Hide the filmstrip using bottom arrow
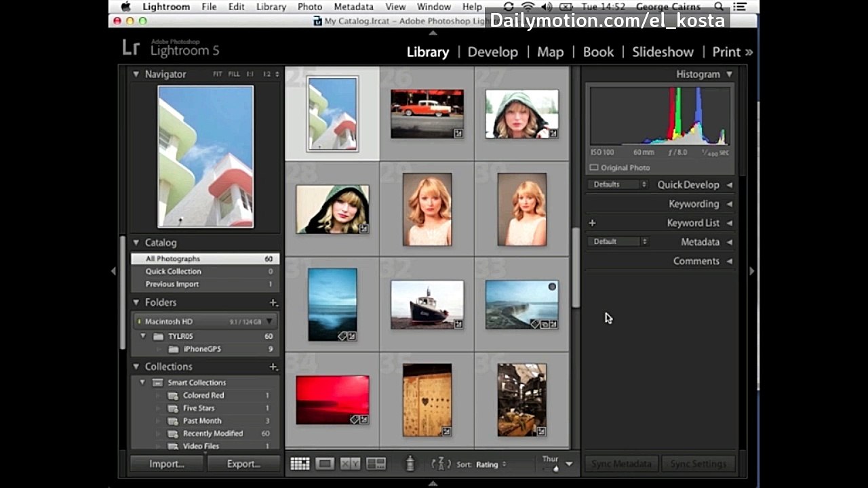Screen dimensions: 868x488 coord(433,483)
